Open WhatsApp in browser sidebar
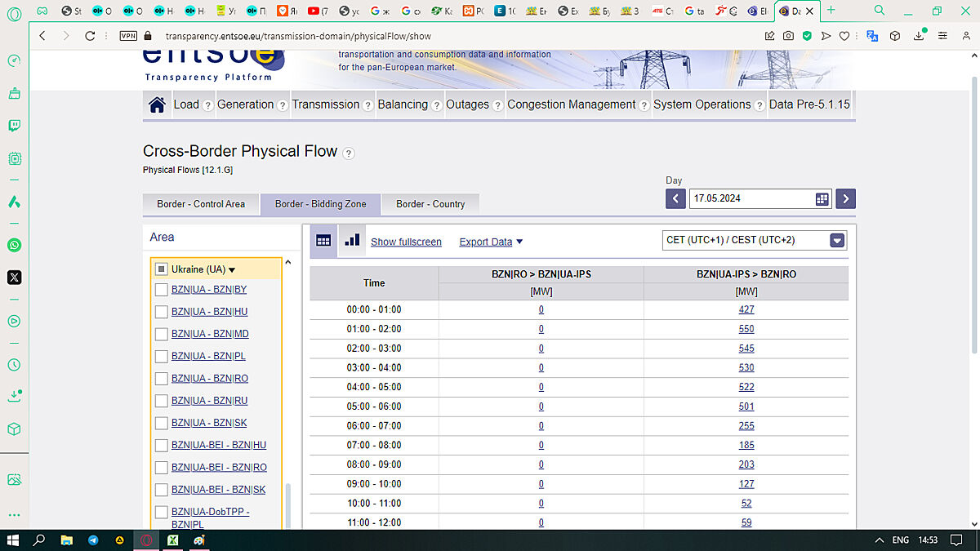Screen dimensions: 980x551 [x=14, y=245]
